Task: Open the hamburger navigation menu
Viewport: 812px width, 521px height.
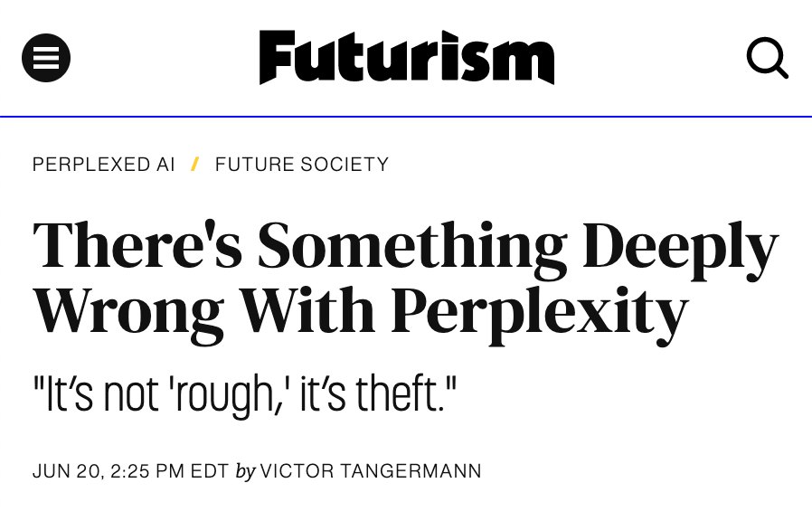Action: pos(46,58)
